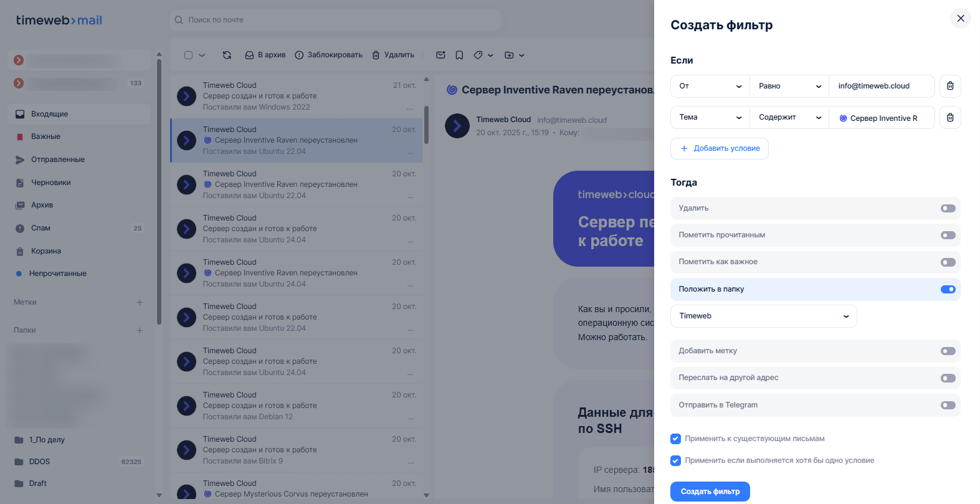Image resolution: width=980 pixels, height=504 pixels.
Task: Click the mark-as-read envelope icon
Action: pyautogui.click(x=440, y=55)
